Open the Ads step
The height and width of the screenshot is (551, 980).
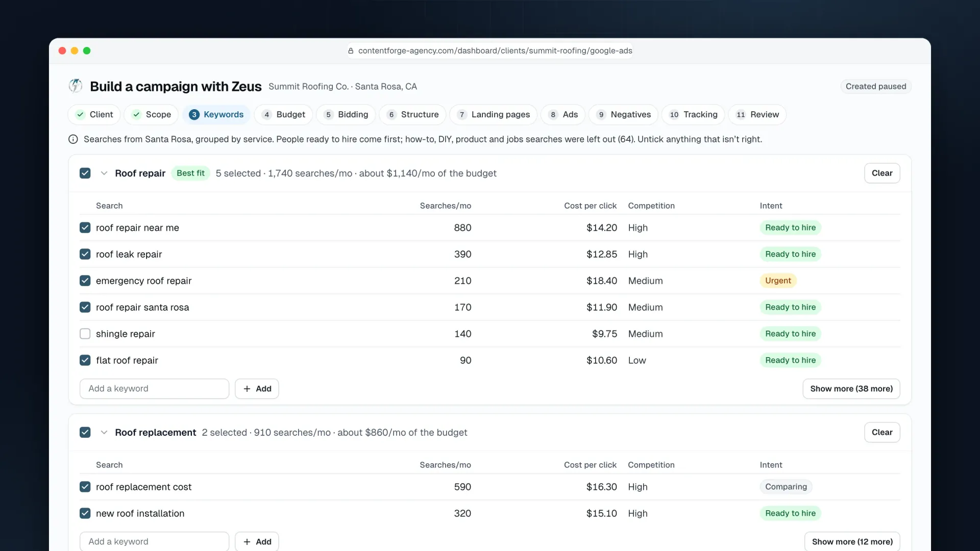tap(563, 115)
